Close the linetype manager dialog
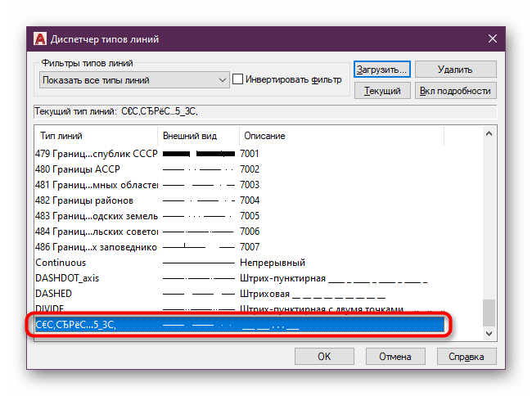Screen dimensions: 532x396 492,38
